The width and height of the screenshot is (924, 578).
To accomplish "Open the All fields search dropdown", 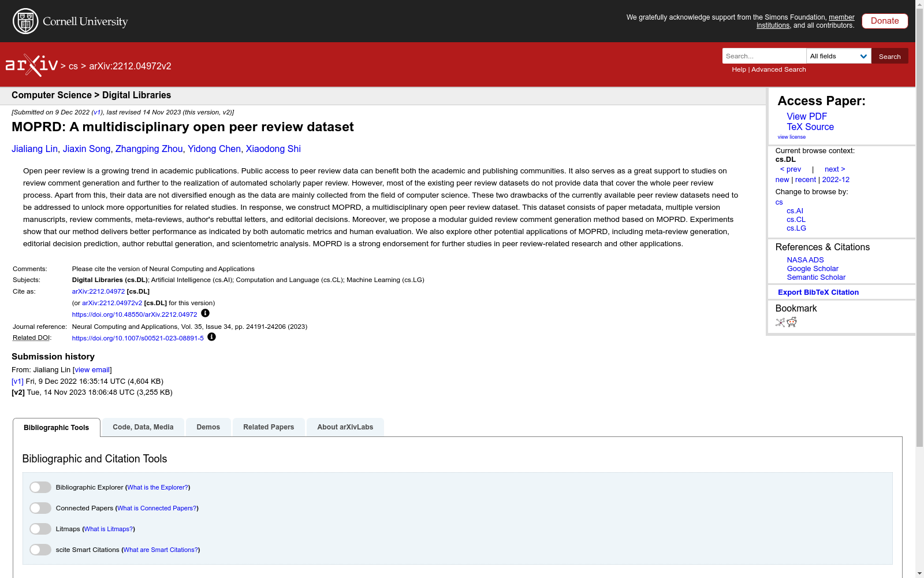I will coord(839,56).
